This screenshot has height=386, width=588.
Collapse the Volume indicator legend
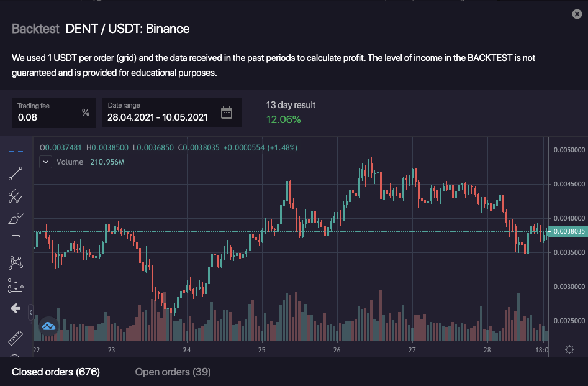46,162
